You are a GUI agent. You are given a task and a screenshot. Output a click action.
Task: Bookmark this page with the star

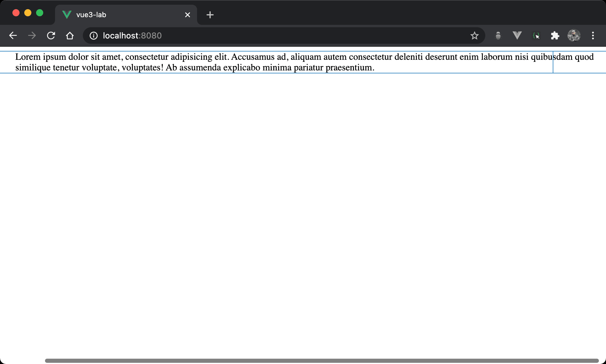tap(474, 36)
